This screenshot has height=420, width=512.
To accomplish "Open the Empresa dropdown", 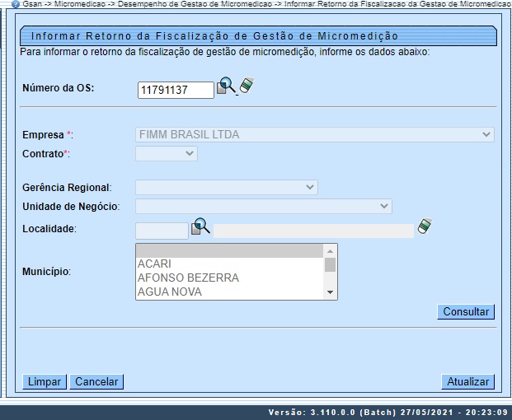I will (x=315, y=135).
